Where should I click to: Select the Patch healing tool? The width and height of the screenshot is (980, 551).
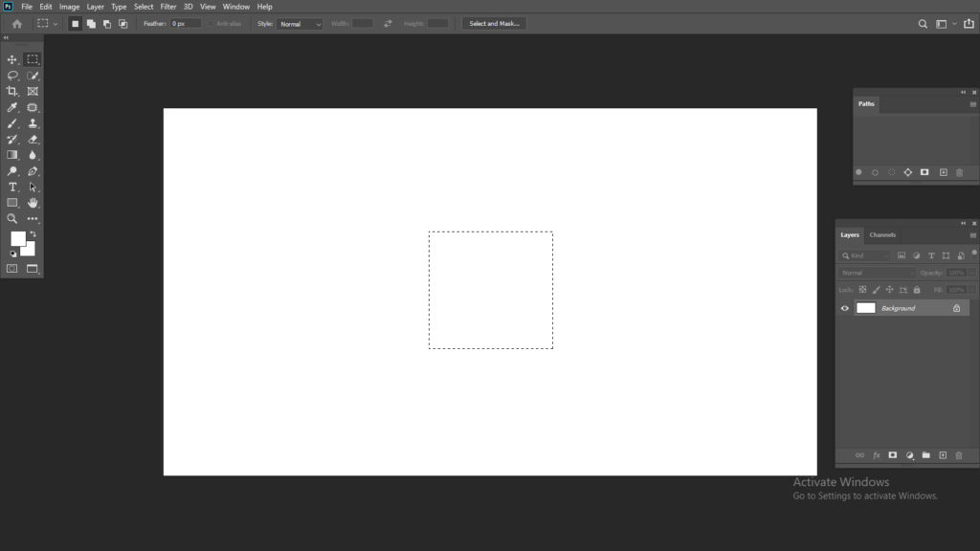coord(33,107)
